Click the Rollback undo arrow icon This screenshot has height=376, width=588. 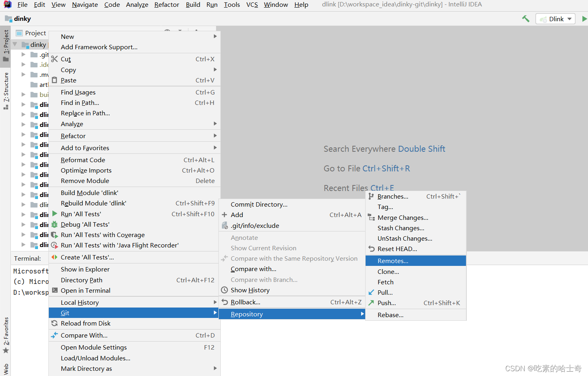point(224,302)
